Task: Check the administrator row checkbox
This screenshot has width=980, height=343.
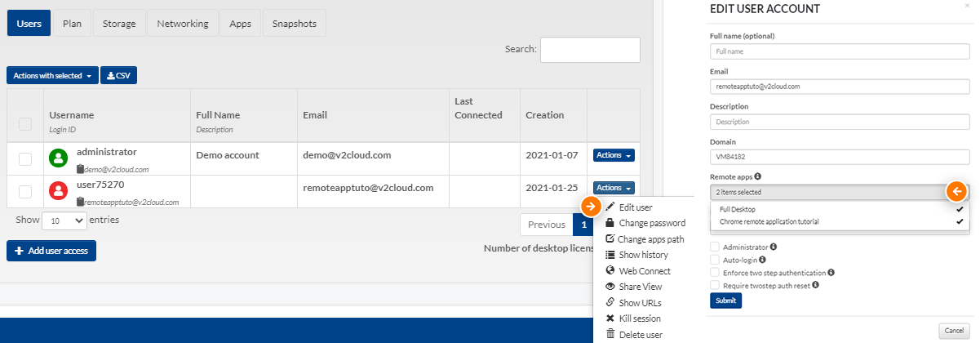Action: pos(25,158)
